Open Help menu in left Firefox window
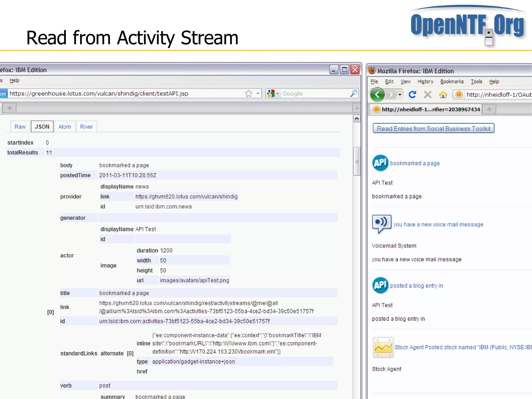The image size is (532, 399). [x=14, y=80]
